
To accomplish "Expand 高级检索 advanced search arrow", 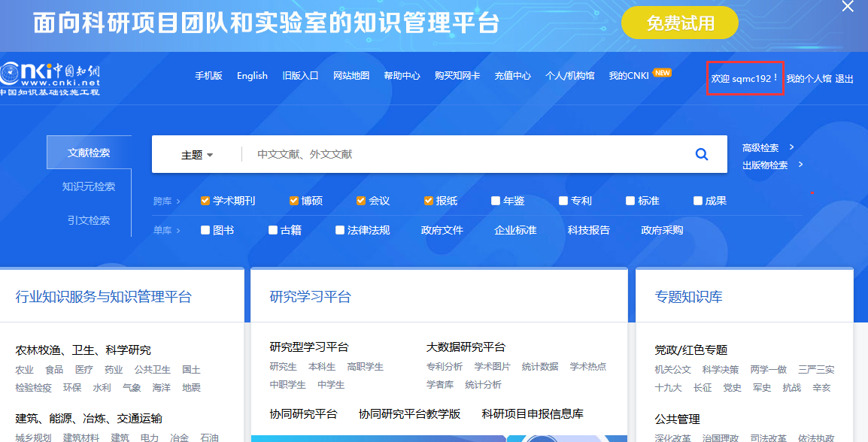I will [791, 147].
